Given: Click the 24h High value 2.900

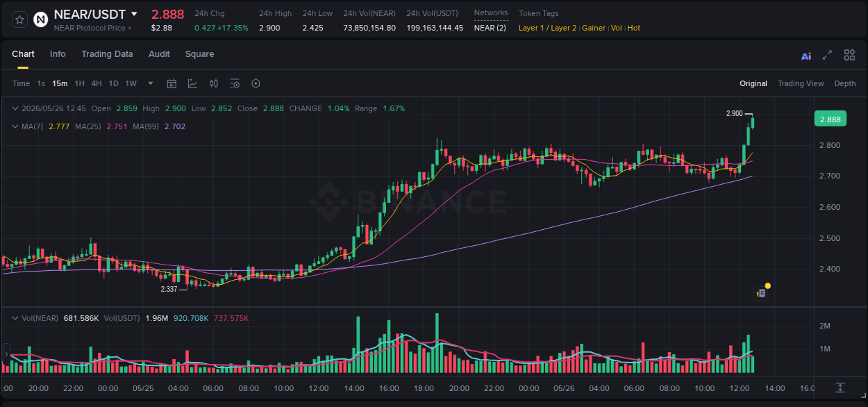Looking at the screenshot, I should pyautogui.click(x=269, y=28).
